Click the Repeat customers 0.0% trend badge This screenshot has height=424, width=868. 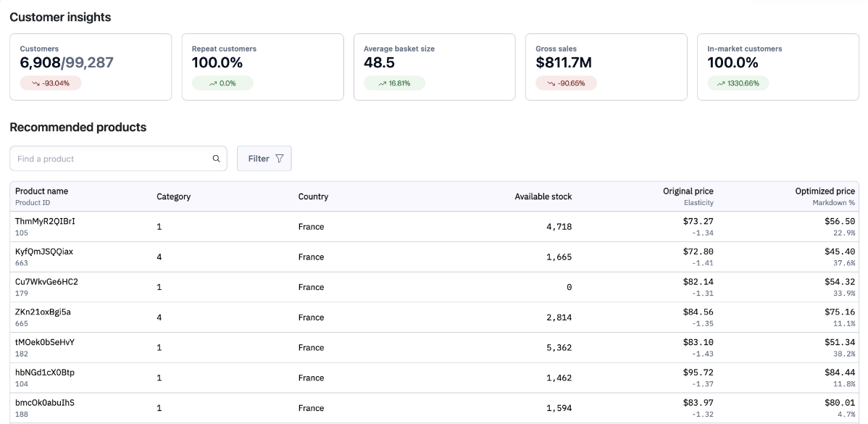click(x=222, y=83)
